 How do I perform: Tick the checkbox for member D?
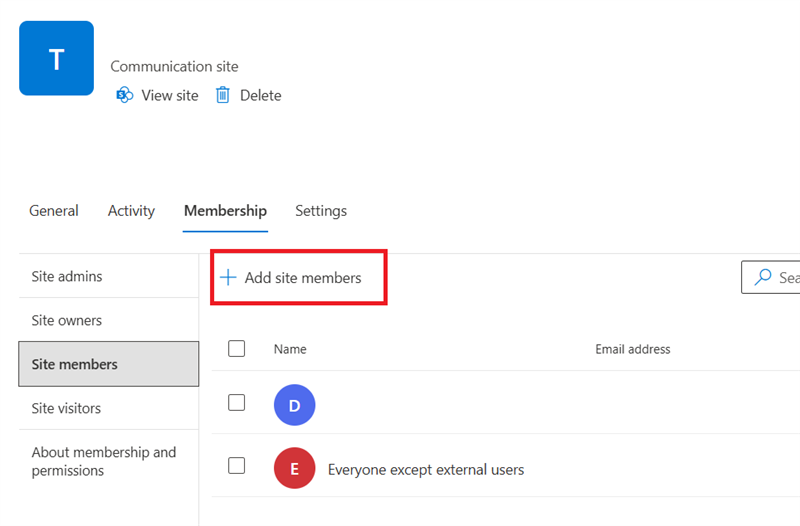click(x=236, y=402)
